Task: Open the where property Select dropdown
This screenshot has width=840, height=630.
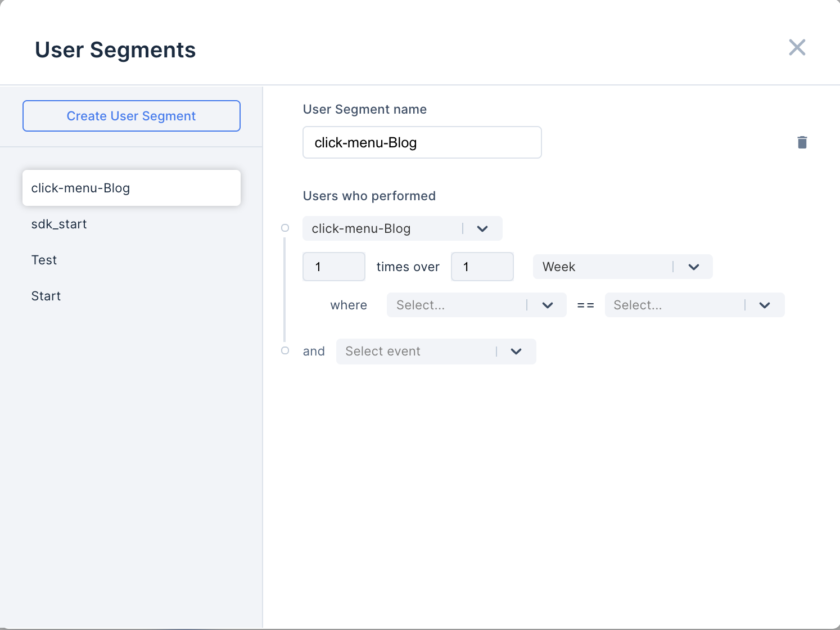Action: pos(477,305)
